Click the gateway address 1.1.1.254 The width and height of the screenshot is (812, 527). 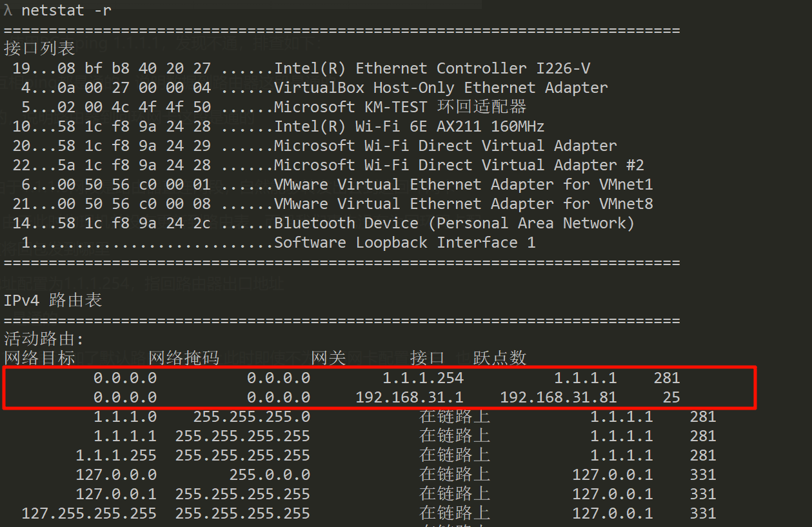coord(423,378)
